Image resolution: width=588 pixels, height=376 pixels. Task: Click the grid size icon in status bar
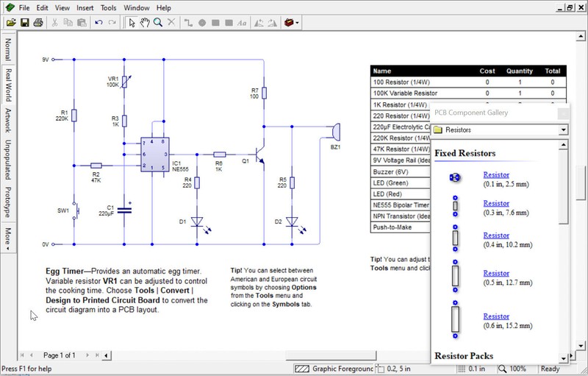click(462, 369)
